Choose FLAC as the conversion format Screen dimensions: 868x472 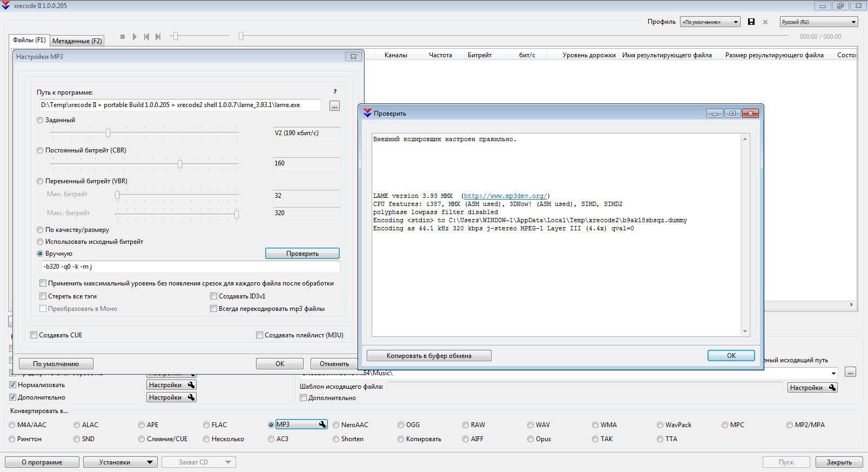[206, 425]
